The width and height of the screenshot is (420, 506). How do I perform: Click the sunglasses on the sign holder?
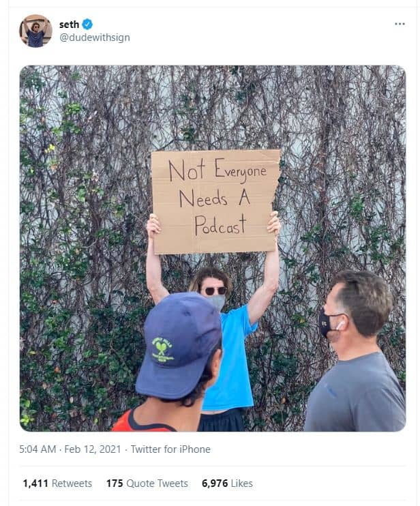(x=215, y=291)
